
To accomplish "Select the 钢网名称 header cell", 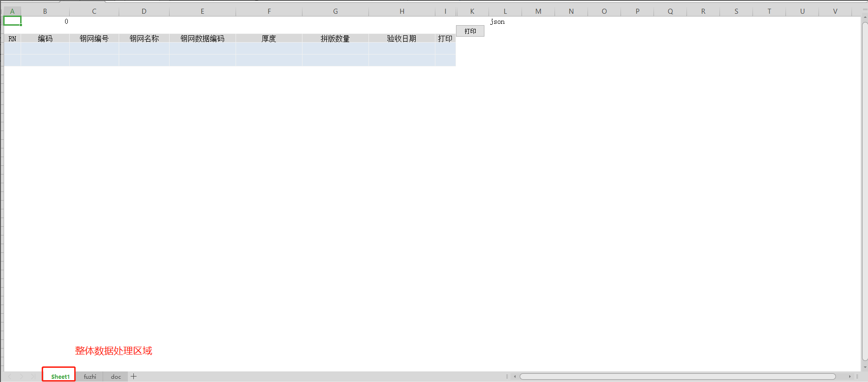I will 144,38.
